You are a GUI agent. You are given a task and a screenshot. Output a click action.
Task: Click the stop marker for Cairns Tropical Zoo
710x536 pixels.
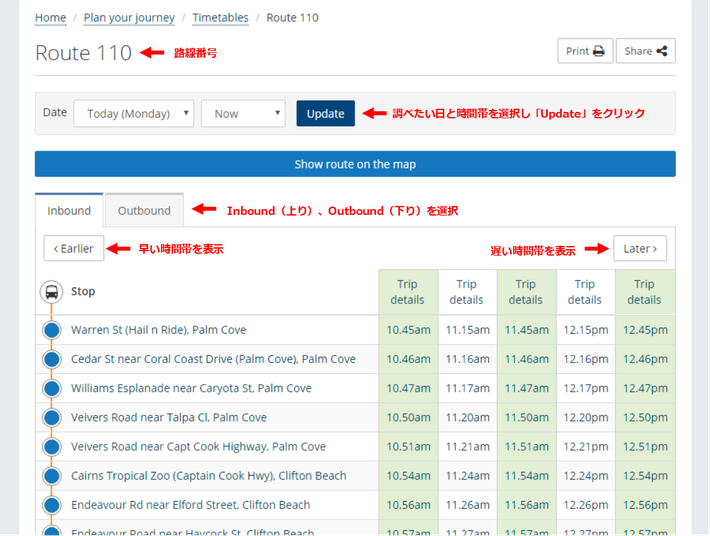(x=52, y=476)
